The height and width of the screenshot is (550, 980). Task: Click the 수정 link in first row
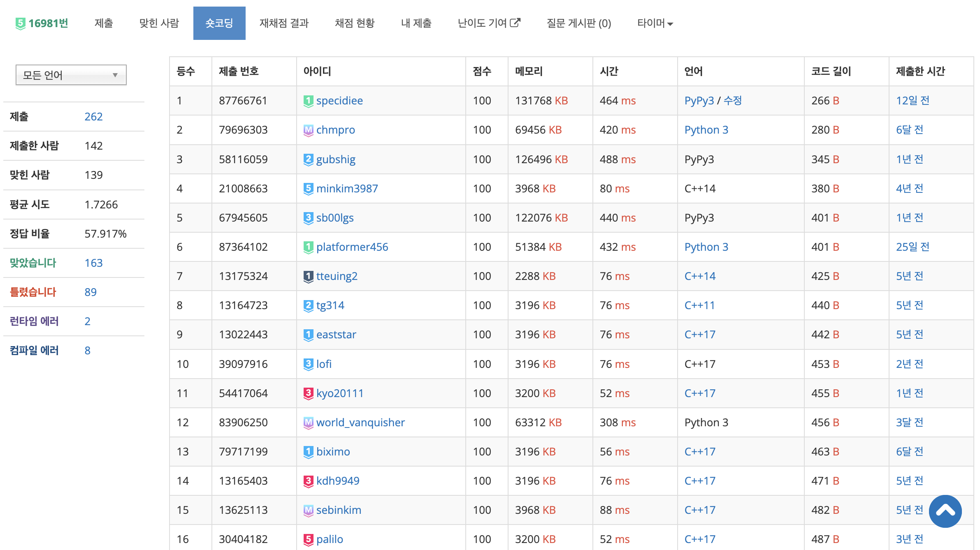(x=732, y=101)
